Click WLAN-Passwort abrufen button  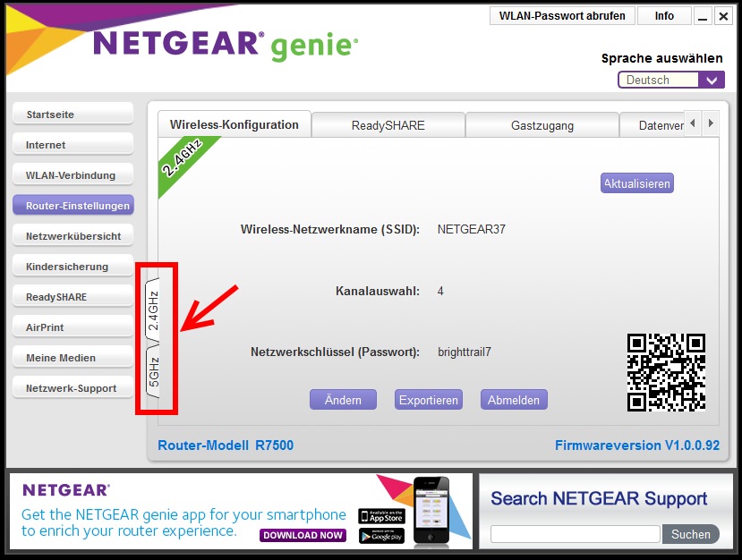coord(562,16)
